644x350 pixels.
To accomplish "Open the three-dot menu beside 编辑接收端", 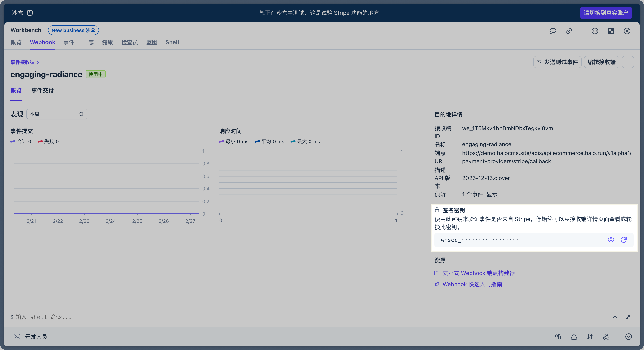I will tap(628, 62).
